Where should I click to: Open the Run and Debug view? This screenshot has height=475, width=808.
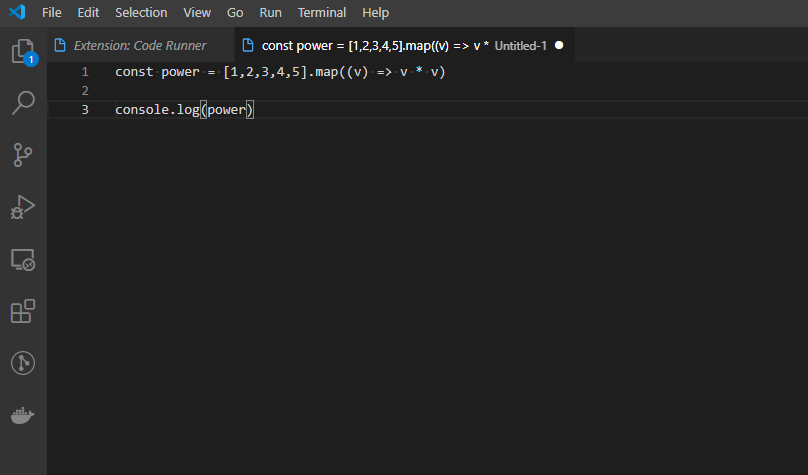[23, 207]
